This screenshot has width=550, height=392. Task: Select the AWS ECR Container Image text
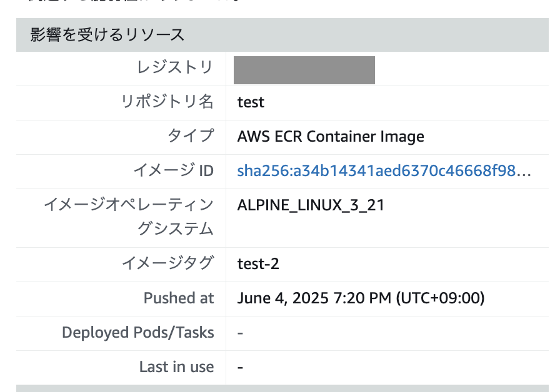pos(331,137)
